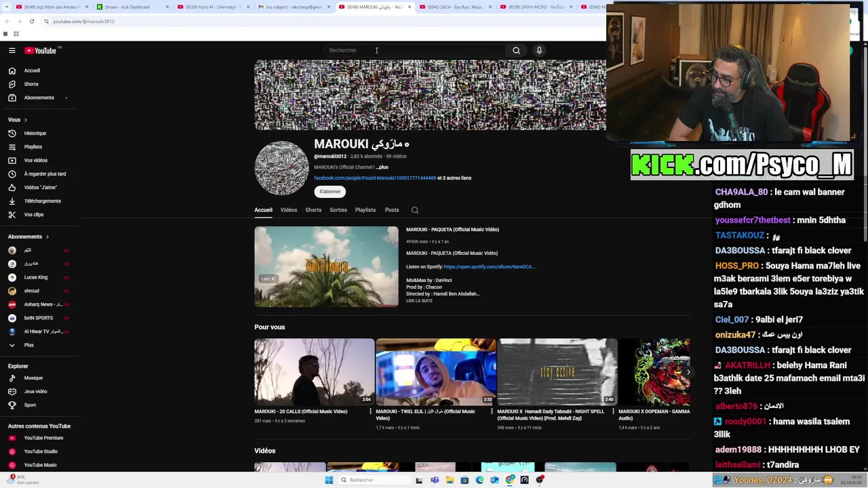Search within the MAROUKI channel
Image resolution: width=868 pixels, height=488 pixels.
(x=415, y=210)
